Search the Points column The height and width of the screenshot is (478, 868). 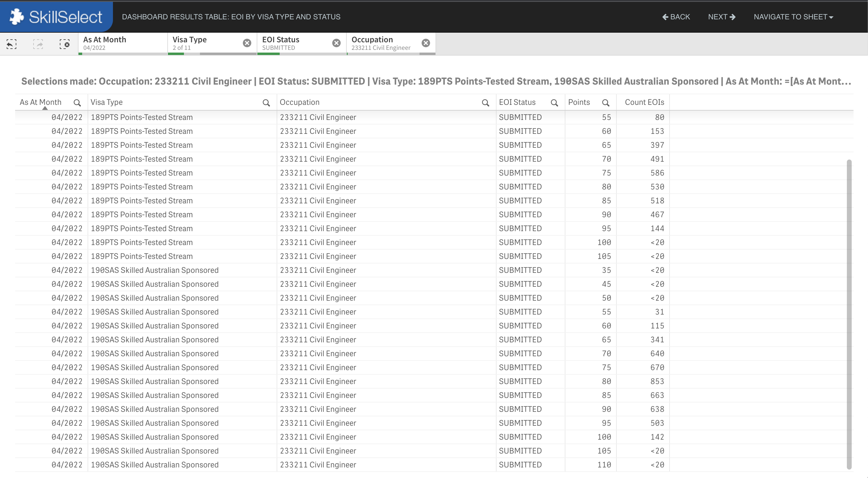pyautogui.click(x=606, y=103)
